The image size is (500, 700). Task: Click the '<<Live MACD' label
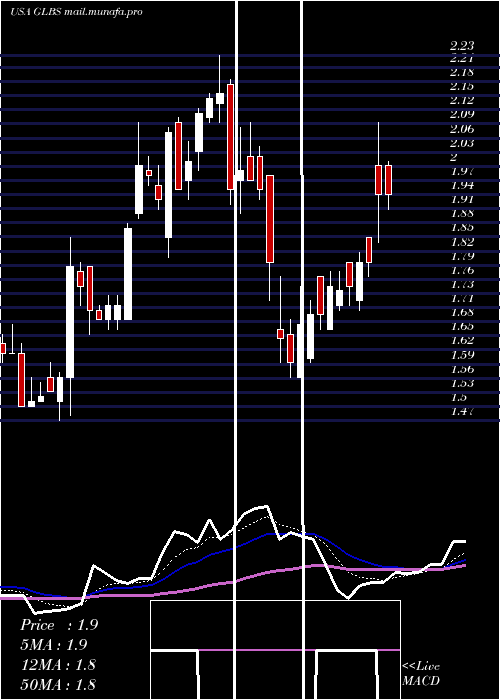(421, 674)
